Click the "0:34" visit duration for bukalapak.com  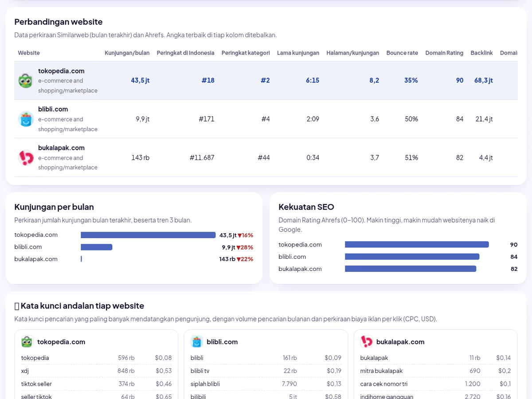pyautogui.click(x=313, y=157)
